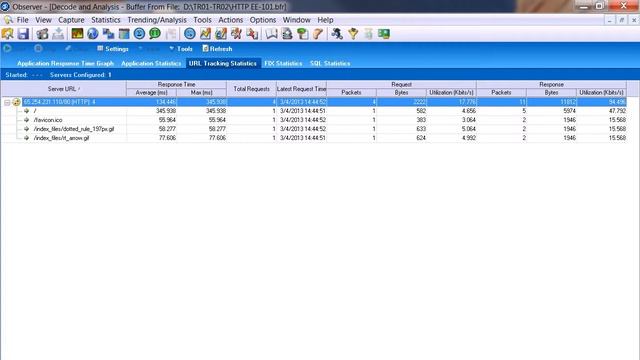Click the line chart toolbar icon

(205, 34)
